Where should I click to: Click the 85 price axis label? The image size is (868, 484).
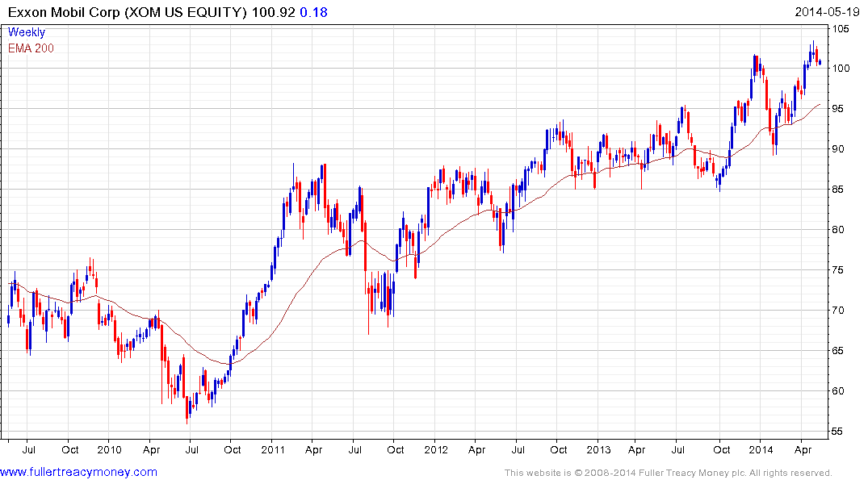(838, 190)
